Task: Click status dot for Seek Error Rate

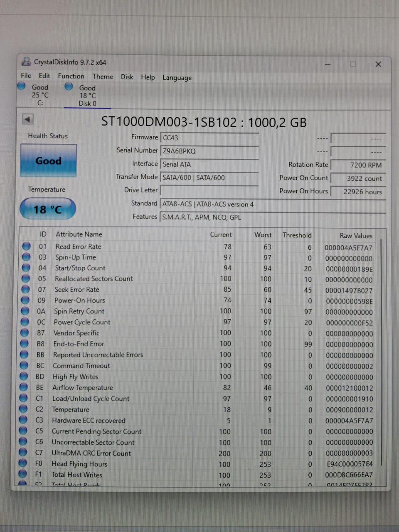Action: click(x=25, y=289)
